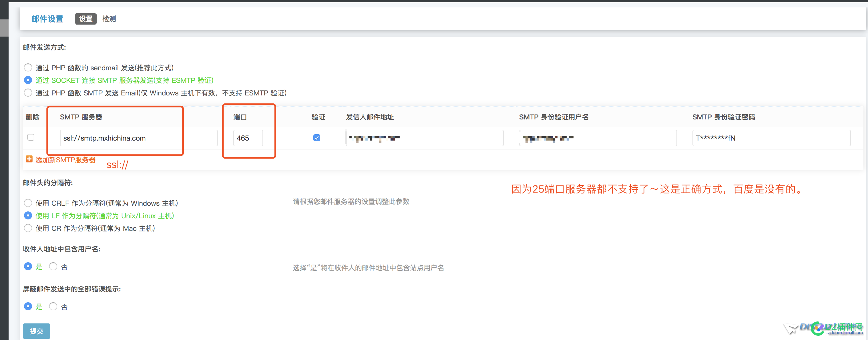Click the orange plus icon to add SMTP server

coord(29,159)
